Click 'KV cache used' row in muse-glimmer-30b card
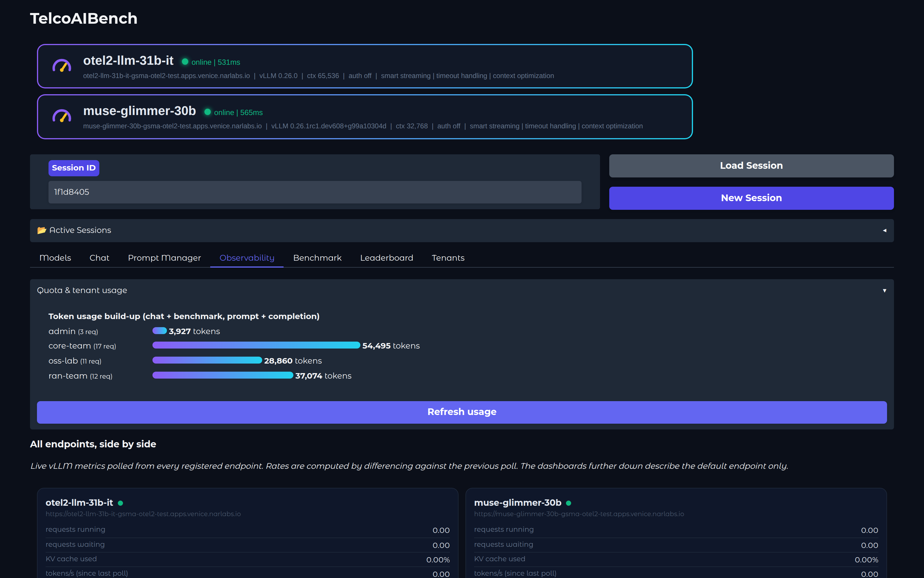The height and width of the screenshot is (578, 924). [x=676, y=559]
